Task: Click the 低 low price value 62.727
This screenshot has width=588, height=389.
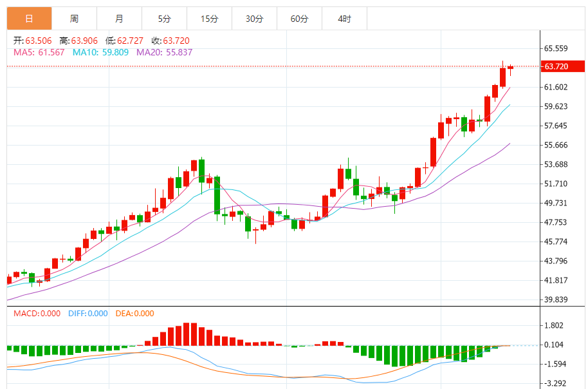Action: coord(129,41)
